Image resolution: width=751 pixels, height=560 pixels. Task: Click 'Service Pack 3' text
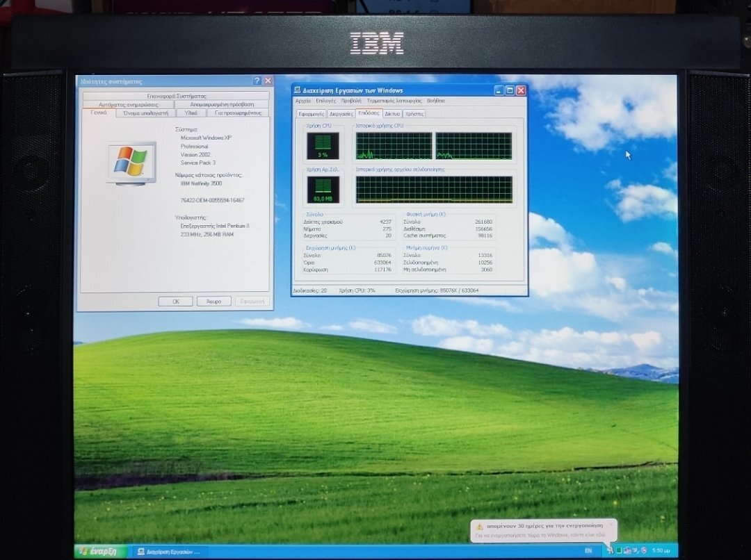point(197,163)
